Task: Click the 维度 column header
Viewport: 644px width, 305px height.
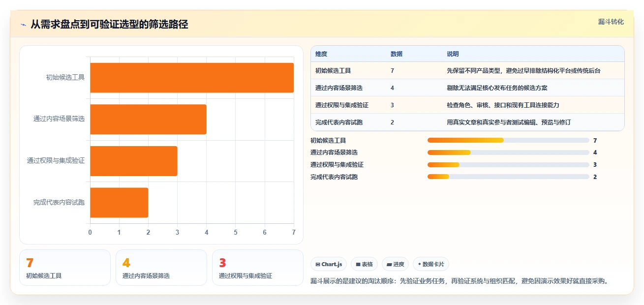Action: click(x=321, y=54)
